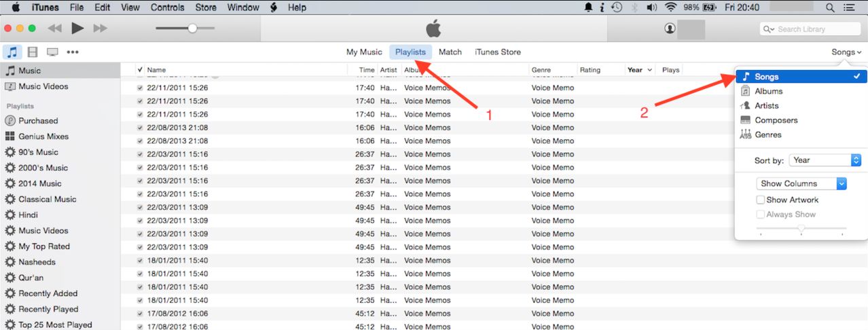Open the File menu

(x=77, y=7)
